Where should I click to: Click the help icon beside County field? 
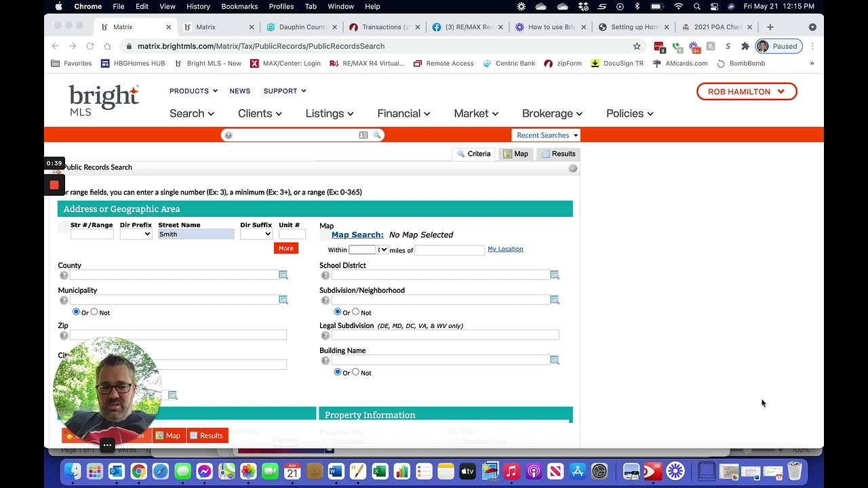(x=64, y=275)
